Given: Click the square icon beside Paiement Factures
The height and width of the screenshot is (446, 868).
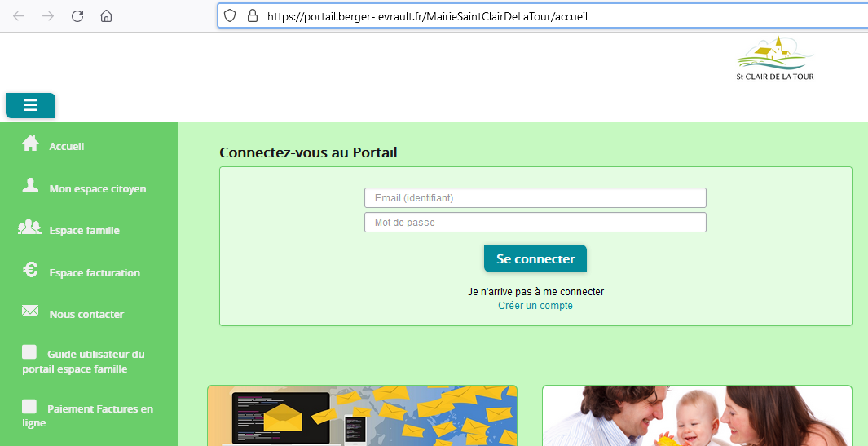Looking at the screenshot, I should pos(29,407).
